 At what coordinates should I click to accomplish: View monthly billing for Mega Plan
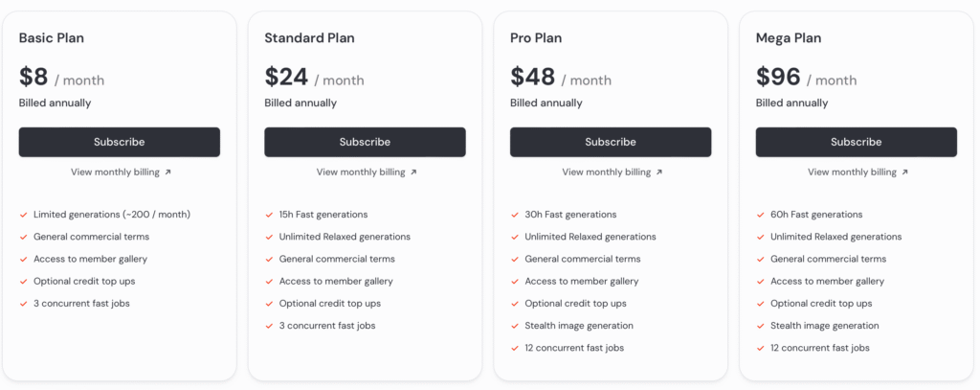pos(857,172)
